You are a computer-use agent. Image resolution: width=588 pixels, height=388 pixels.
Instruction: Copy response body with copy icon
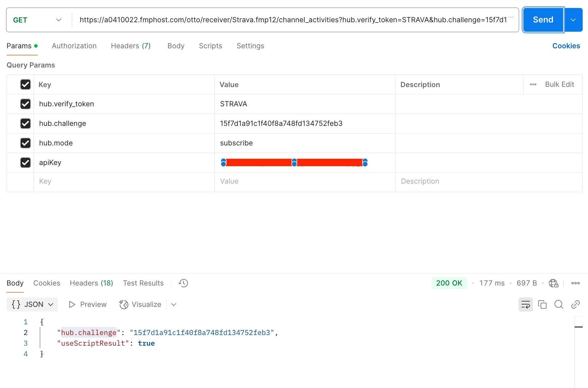pyautogui.click(x=542, y=304)
